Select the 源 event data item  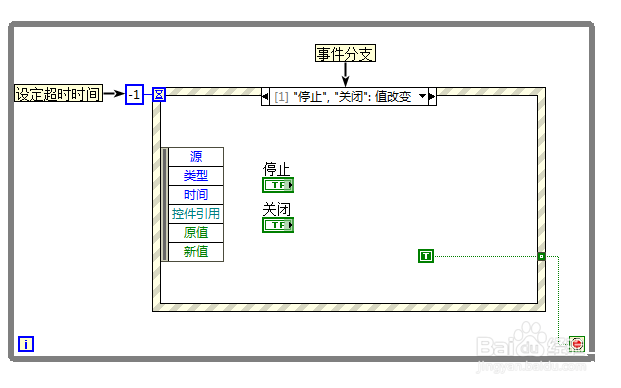[x=196, y=157]
